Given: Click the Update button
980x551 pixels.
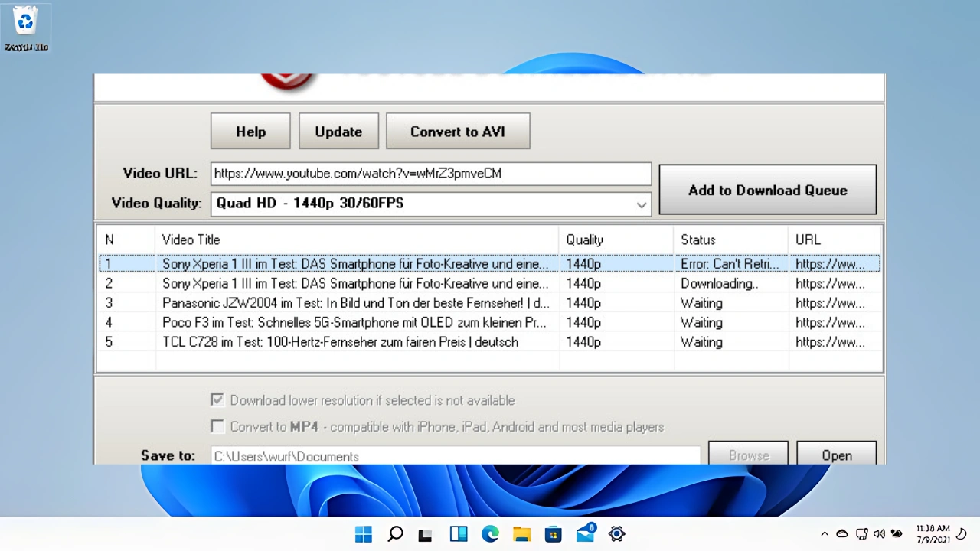Looking at the screenshot, I should 338,132.
